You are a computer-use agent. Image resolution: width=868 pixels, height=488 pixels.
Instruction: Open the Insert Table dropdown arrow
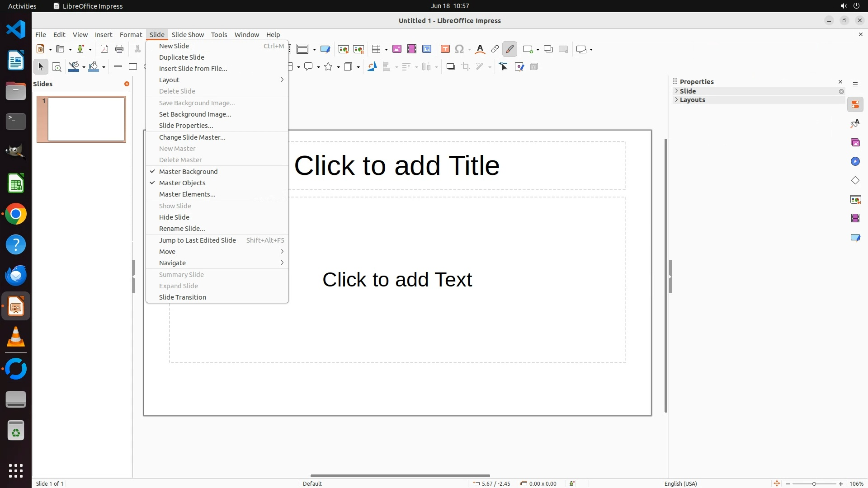point(386,50)
